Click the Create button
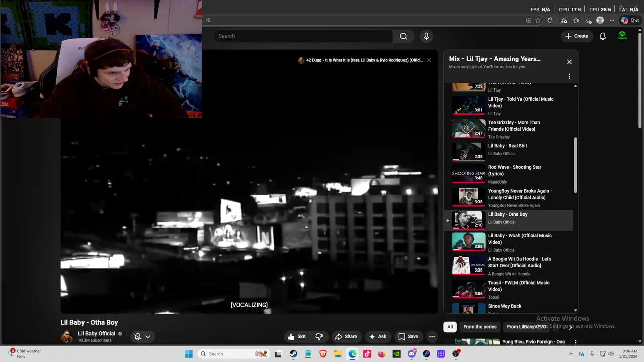Screen dimensions: 644x362 click(576, 36)
